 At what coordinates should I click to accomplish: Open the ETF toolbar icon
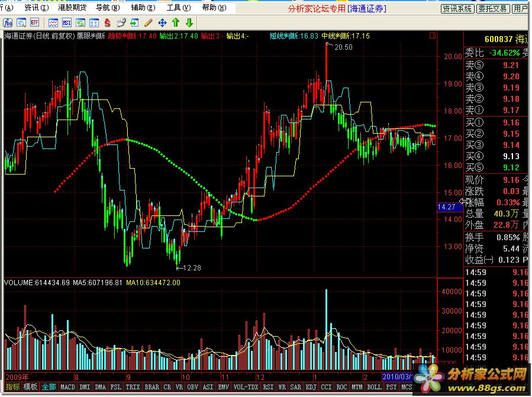(34, 22)
